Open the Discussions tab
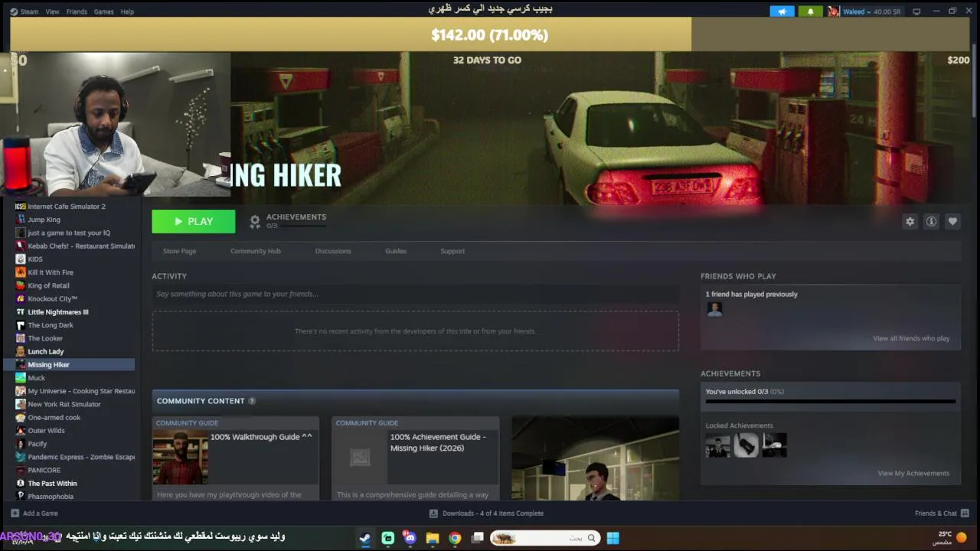 coord(333,251)
